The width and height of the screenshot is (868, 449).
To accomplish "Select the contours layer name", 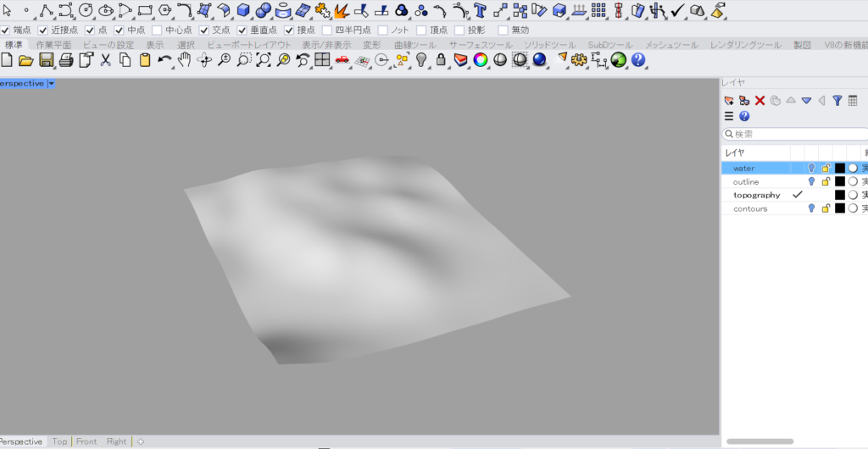I will click(750, 208).
